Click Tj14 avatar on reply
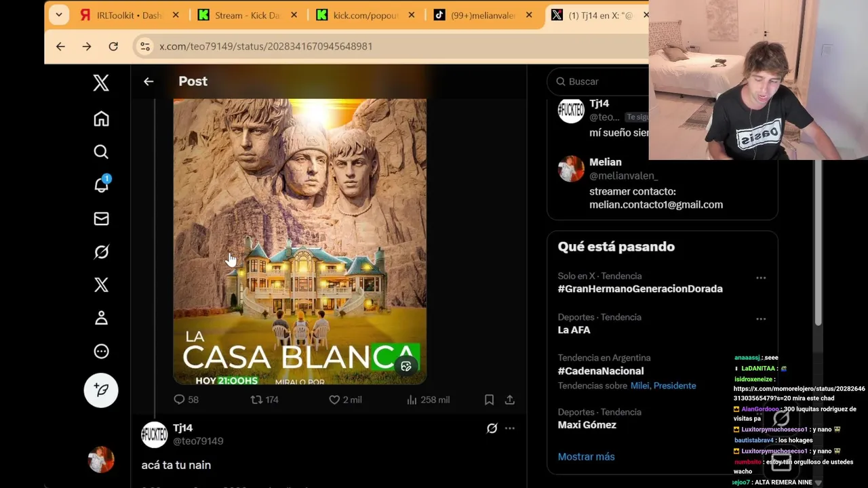This screenshot has width=868, height=488. point(154,434)
